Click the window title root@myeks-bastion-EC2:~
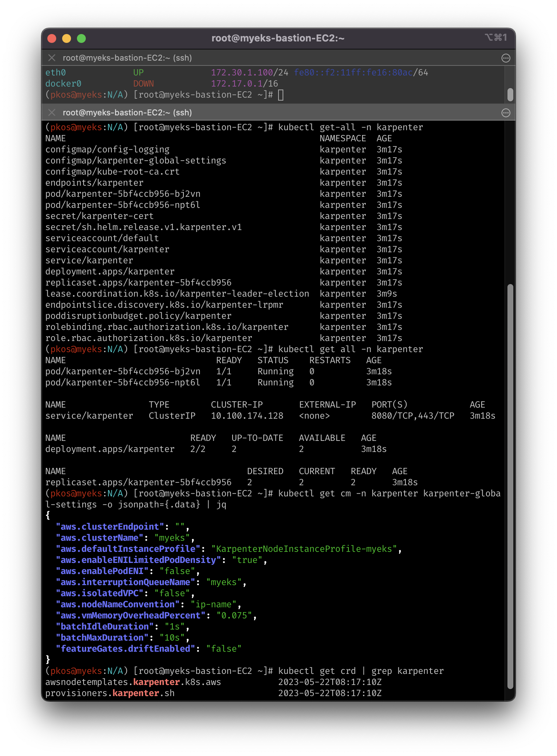Image resolution: width=557 pixels, height=756 pixels. click(278, 38)
